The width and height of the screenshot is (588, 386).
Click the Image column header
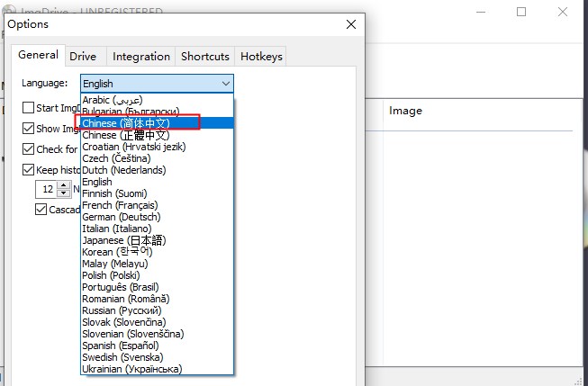[405, 111]
